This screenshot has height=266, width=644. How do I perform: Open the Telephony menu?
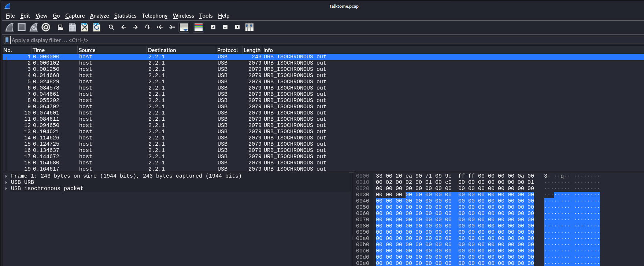154,16
